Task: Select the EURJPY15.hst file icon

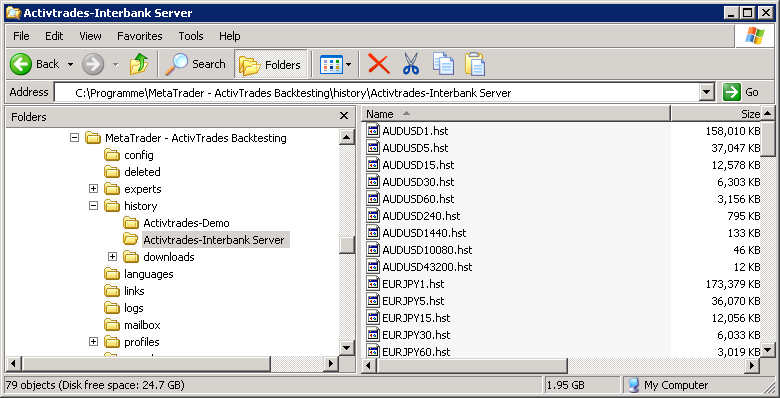Action: click(x=373, y=317)
